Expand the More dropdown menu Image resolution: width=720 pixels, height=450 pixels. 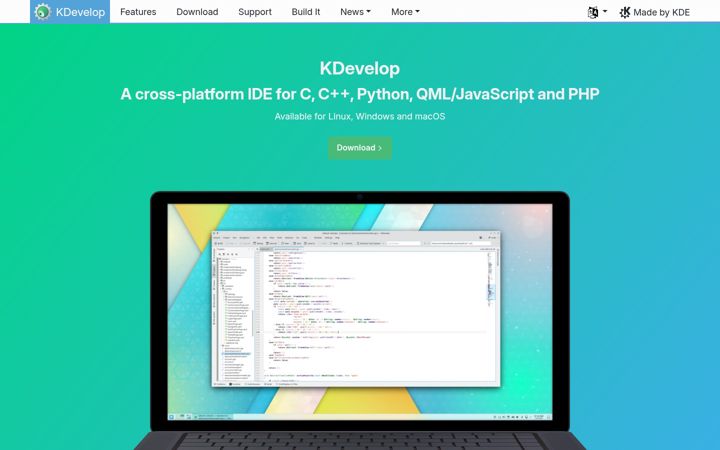click(405, 12)
